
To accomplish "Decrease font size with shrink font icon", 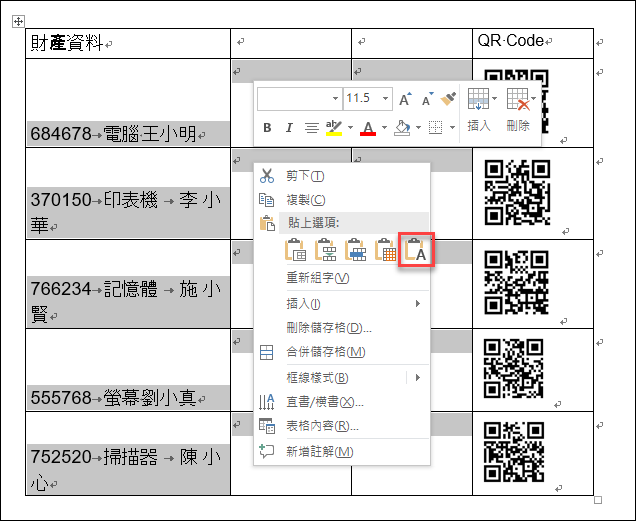I will 427,99.
